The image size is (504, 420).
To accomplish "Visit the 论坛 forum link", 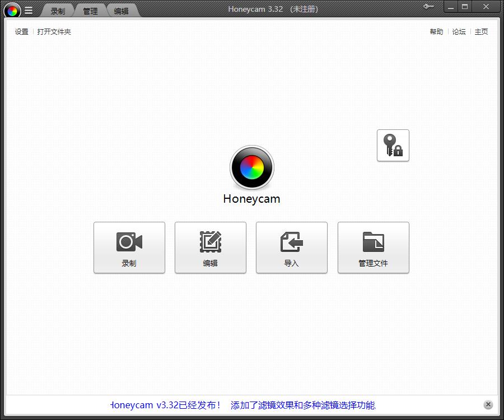I will tap(459, 31).
